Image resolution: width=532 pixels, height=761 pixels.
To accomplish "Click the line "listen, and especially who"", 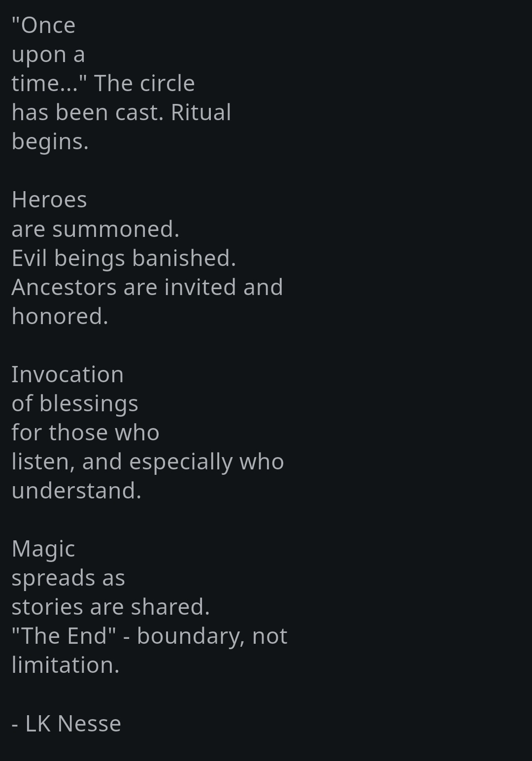I will (148, 462).
